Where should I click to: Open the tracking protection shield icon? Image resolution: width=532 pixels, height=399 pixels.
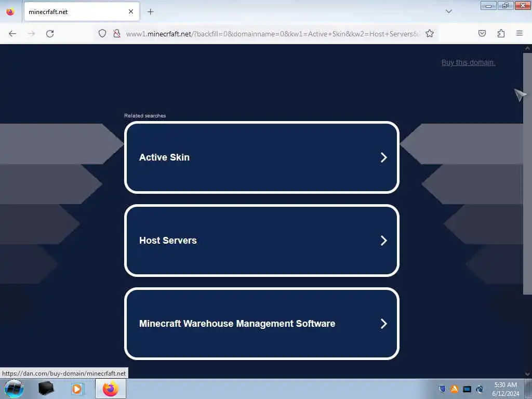pyautogui.click(x=102, y=34)
